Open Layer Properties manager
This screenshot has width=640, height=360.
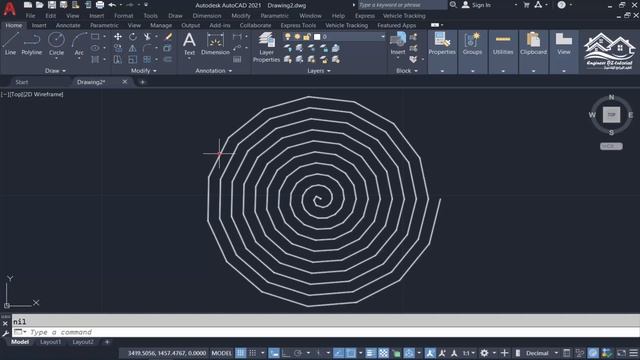point(266,47)
